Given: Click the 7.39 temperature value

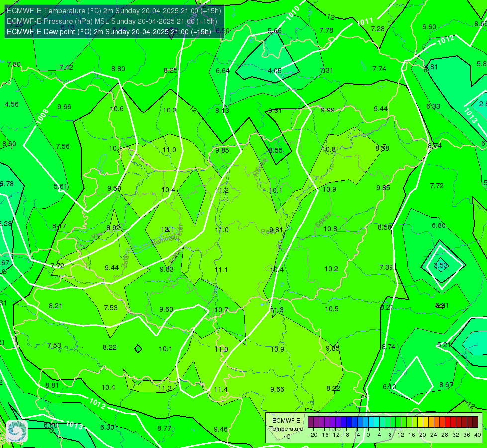Looking at the screenshot, I should [386, 267].
